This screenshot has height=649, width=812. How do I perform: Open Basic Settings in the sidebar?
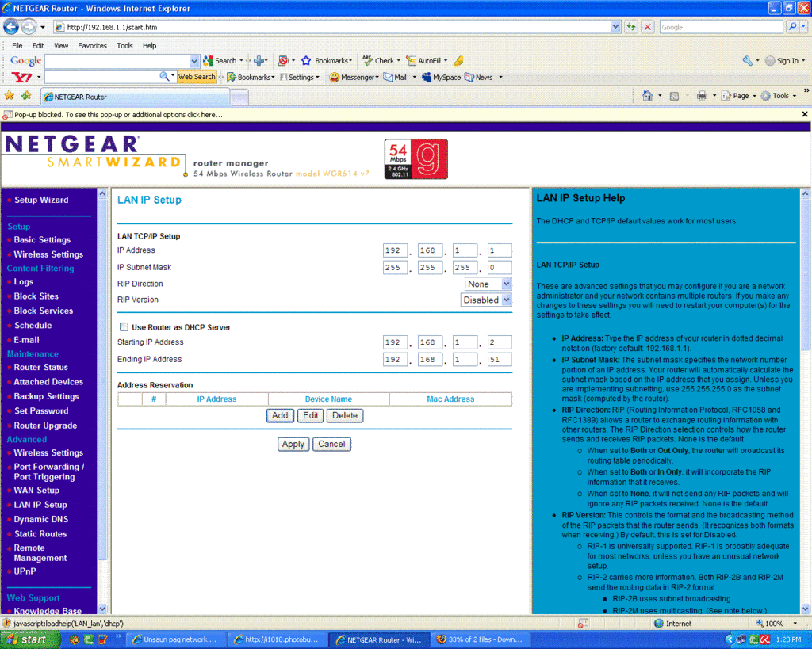[42, 239]
